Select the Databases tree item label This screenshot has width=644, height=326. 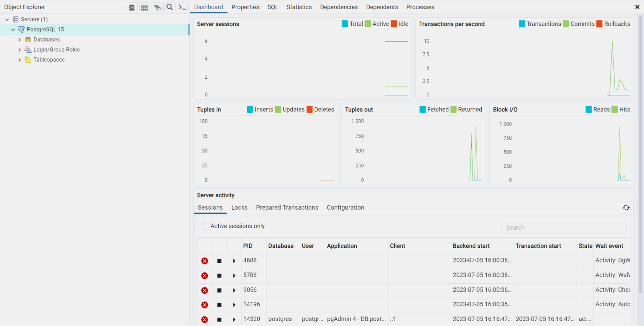point(46,40)
